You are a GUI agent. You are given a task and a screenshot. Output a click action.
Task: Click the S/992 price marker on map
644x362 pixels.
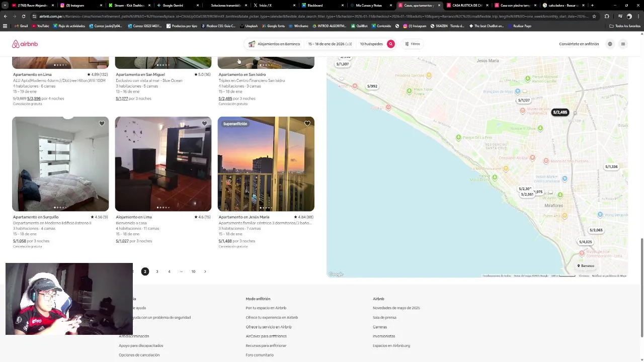tap(372, 86)
